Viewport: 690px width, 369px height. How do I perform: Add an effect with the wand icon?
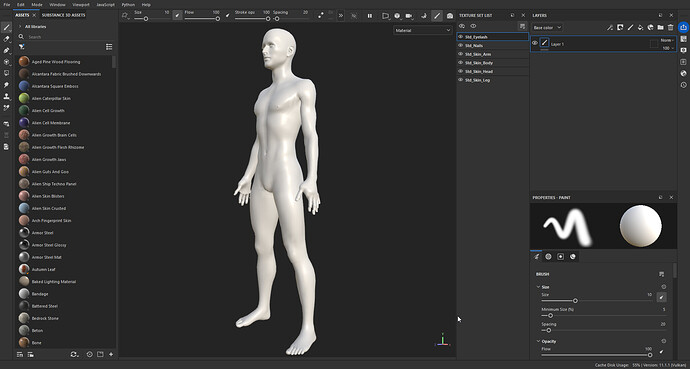[610, 27]
